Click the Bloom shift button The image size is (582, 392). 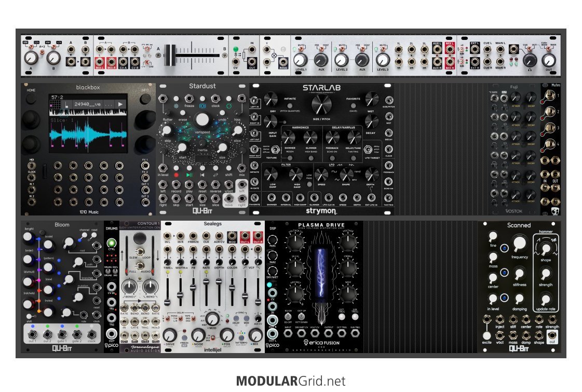click(x=29, y=316)
